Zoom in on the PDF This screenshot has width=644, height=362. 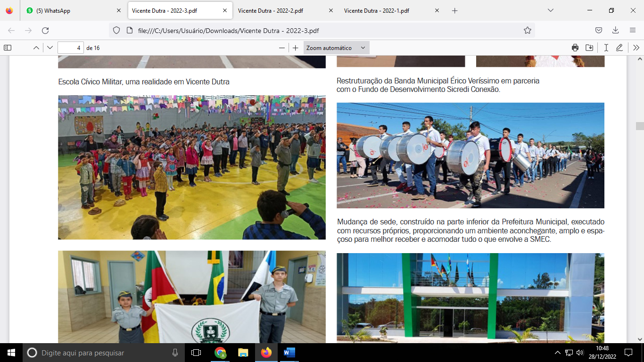point(296,48)
